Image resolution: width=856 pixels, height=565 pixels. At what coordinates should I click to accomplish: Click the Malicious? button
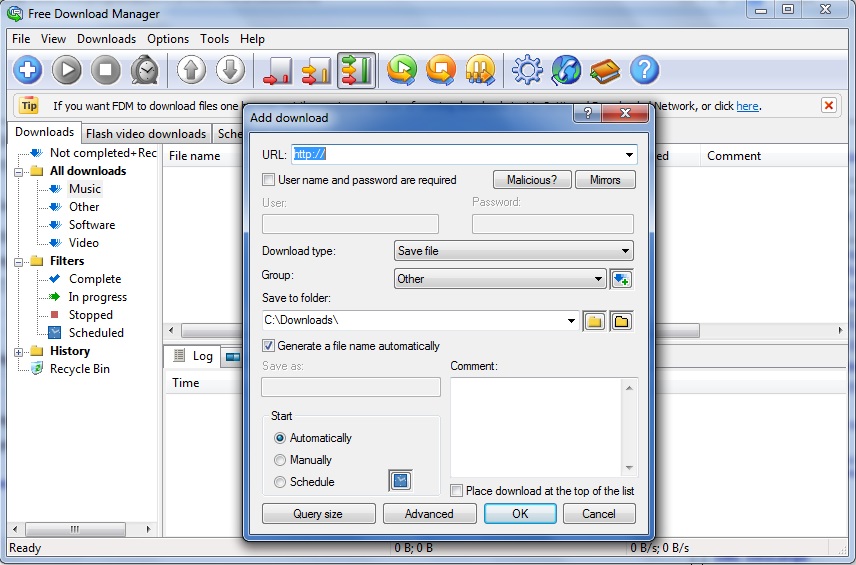point(532,180)
